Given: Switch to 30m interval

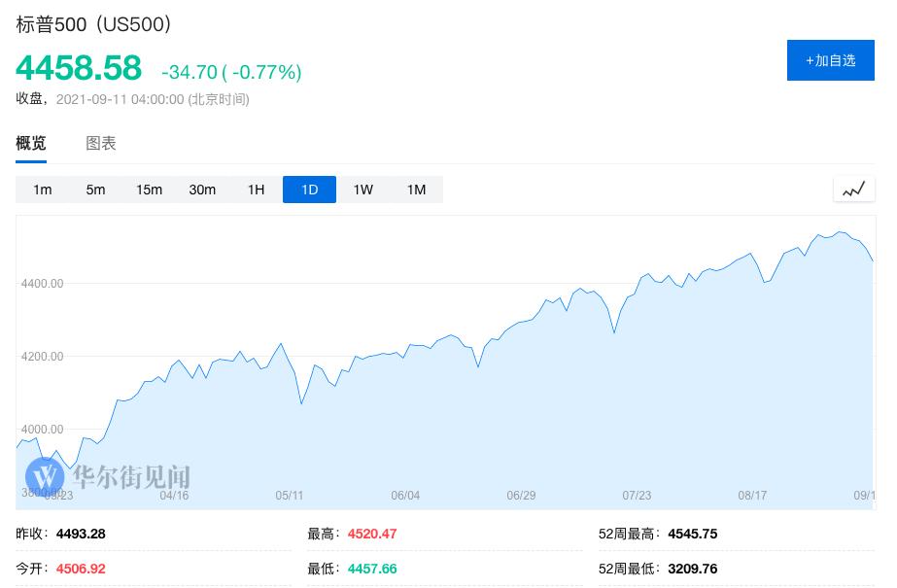Looking at the screenshot, I should 202,190.
